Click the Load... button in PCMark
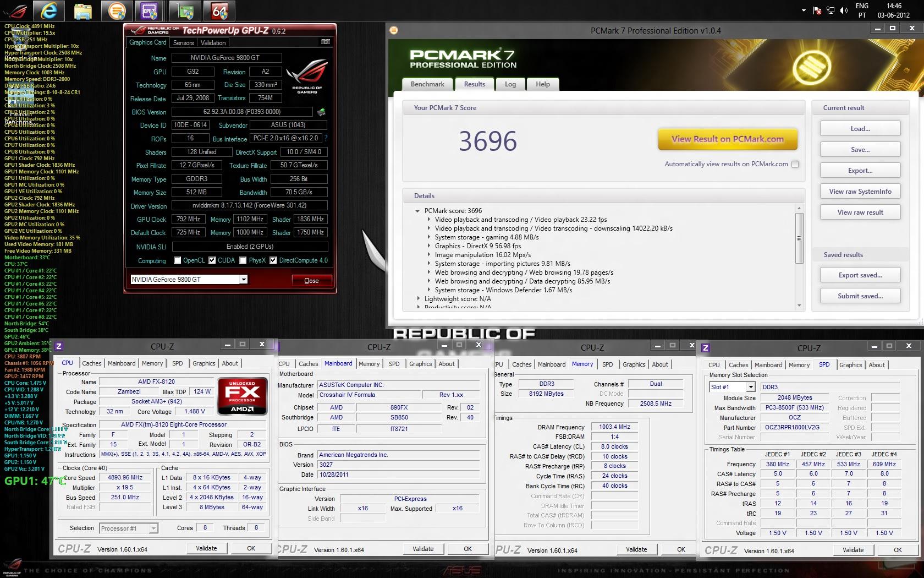The width and height of the screenshot is (924, 578). [x=860, y=129]
